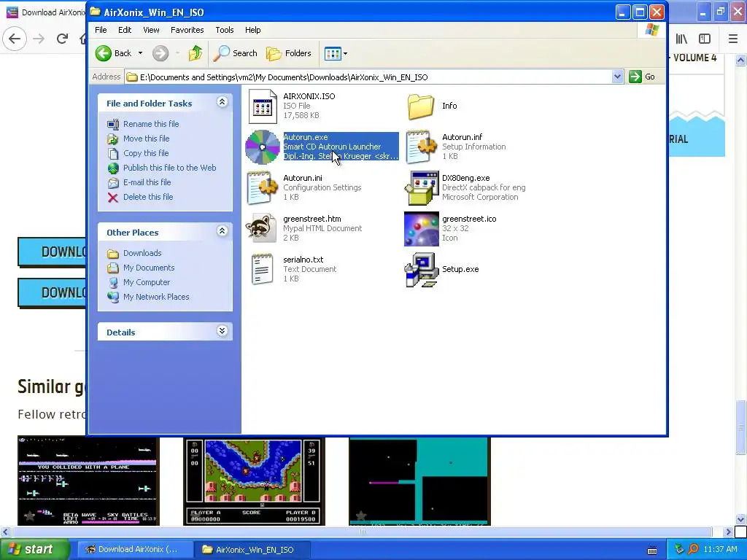Open the teal Xonix-style game thumbnail
Screen dimensions: 747x560
[419, 482]
